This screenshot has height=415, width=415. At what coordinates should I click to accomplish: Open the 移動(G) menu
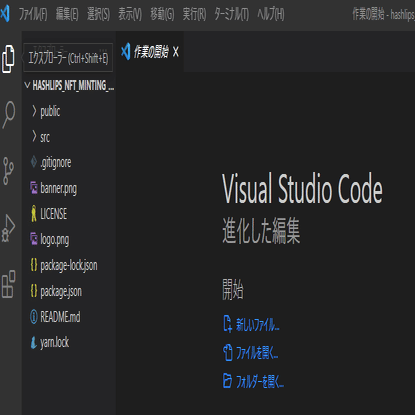tap(162, 14)
